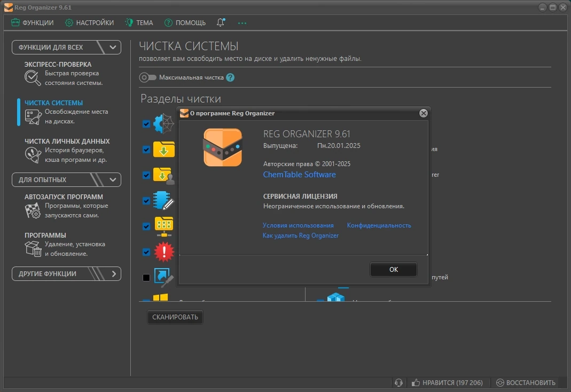Screen dimensions: 571x392
Task: Open the ПОМОЩЬ menu
Action: point(185,22)
